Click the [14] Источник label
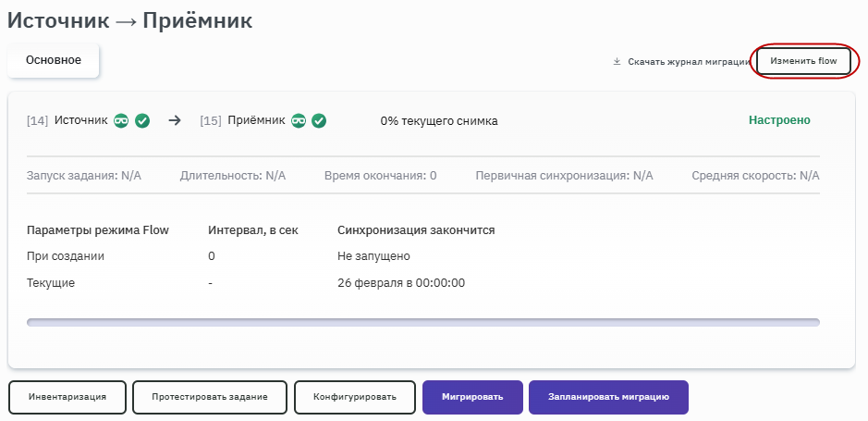The width and height of the screenshot is (868, 421). coord(67,120)
